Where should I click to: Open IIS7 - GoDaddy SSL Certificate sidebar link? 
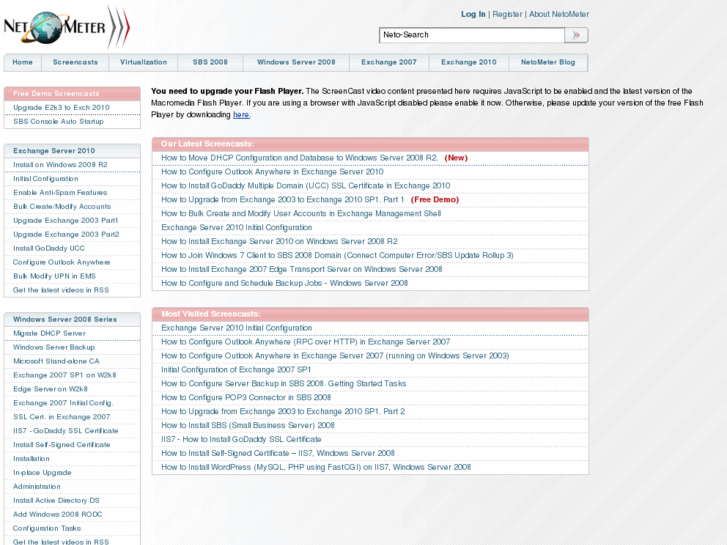tap(65, 431)
